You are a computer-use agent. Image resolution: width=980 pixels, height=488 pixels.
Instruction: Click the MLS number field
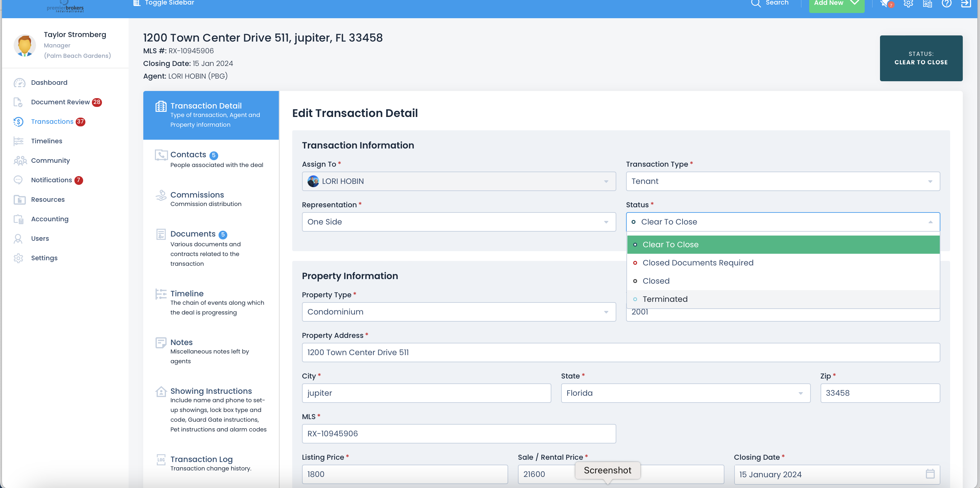pos(459,433)
